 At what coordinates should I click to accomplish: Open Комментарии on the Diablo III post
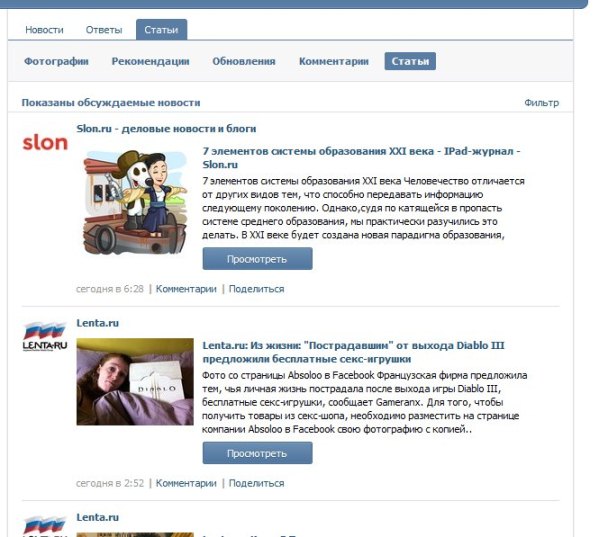(186, 483)
